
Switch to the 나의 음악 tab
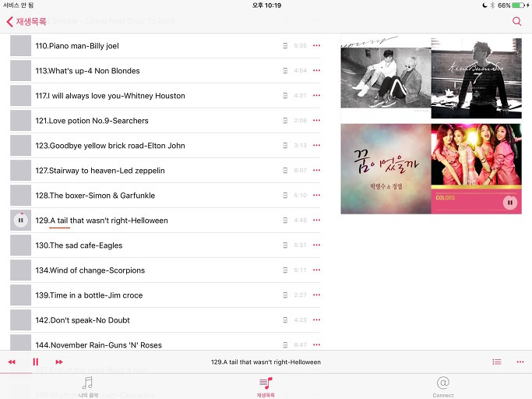pyautogui.click(x=88, y=387)
